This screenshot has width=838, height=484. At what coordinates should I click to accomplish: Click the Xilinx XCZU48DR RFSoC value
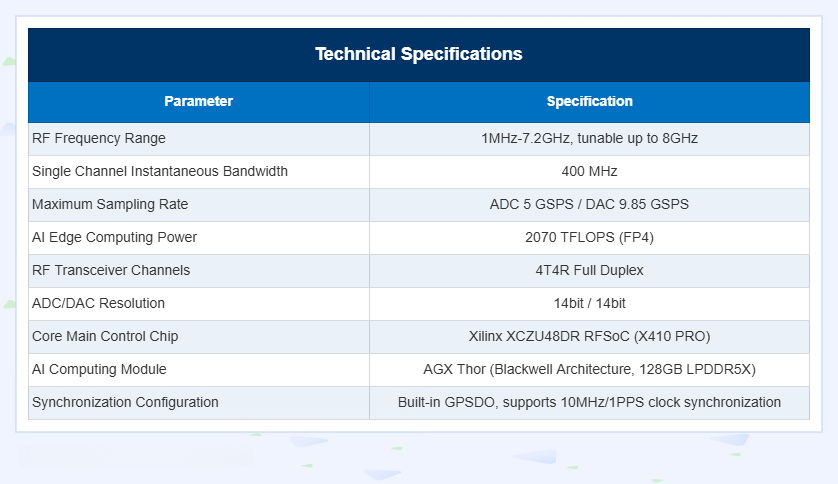pyautogui.click(x=589, y=337)
